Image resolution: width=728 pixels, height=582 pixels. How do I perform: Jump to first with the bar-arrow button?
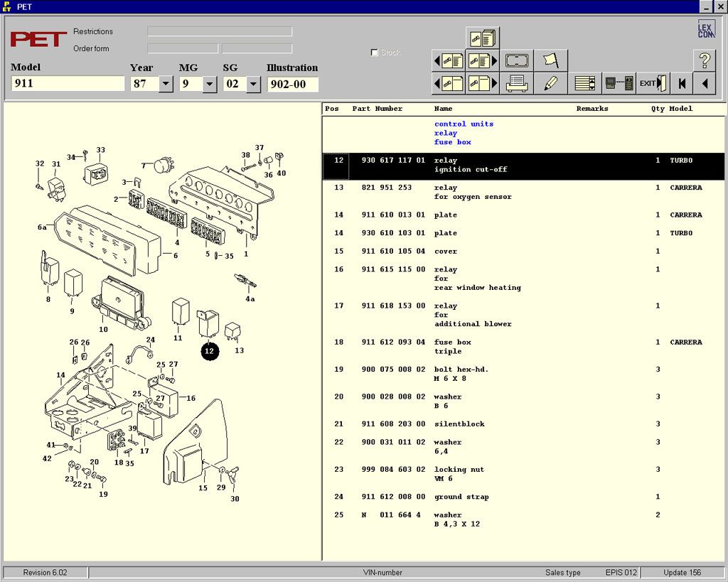(x=682, y=83)
